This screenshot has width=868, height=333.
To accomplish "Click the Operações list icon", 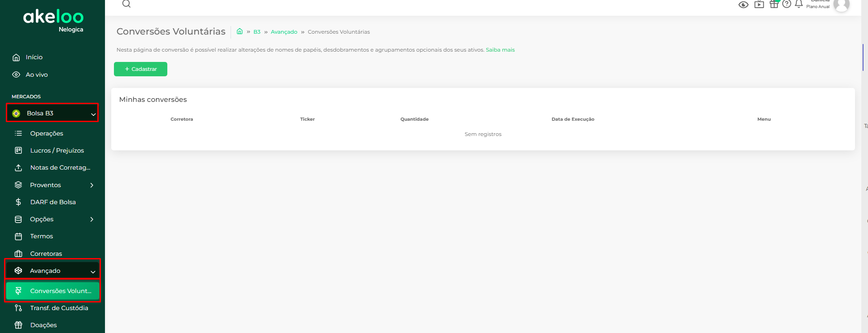I will click(x=18, y=133).
